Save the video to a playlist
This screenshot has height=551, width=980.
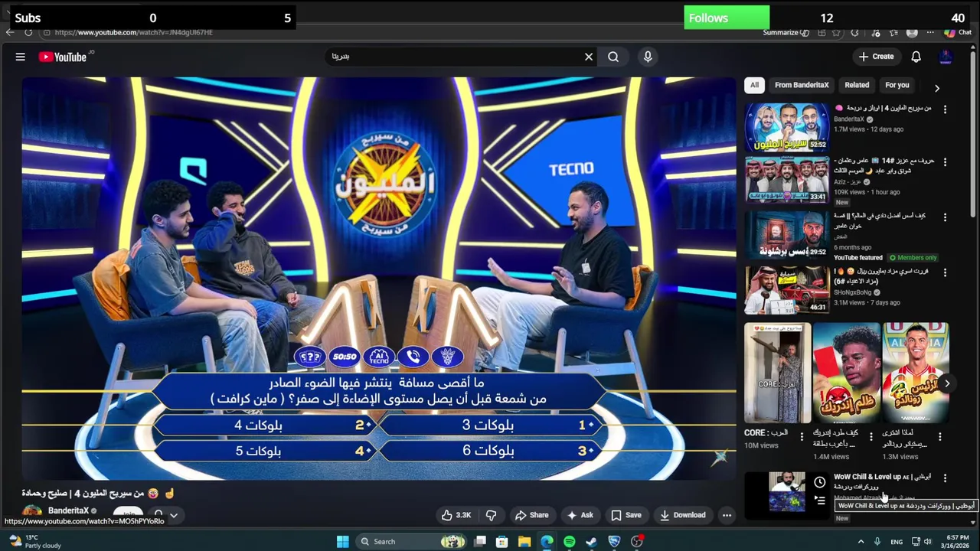click(626, 515)
